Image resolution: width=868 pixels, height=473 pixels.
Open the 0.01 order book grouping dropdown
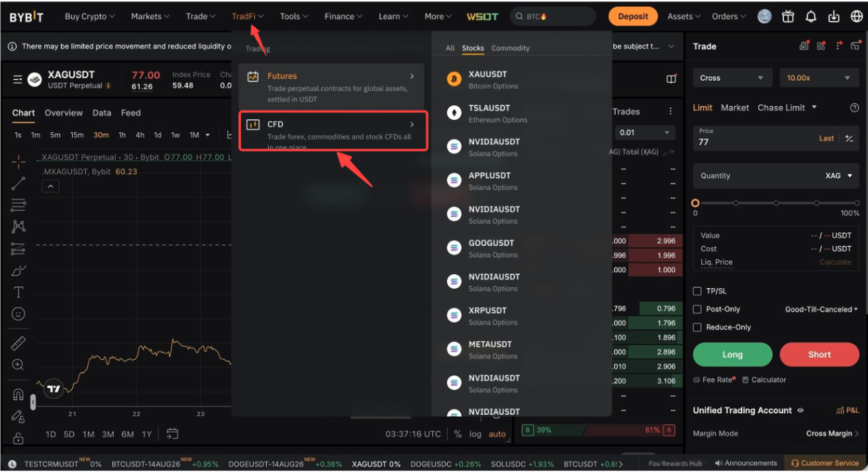point(645,132)
